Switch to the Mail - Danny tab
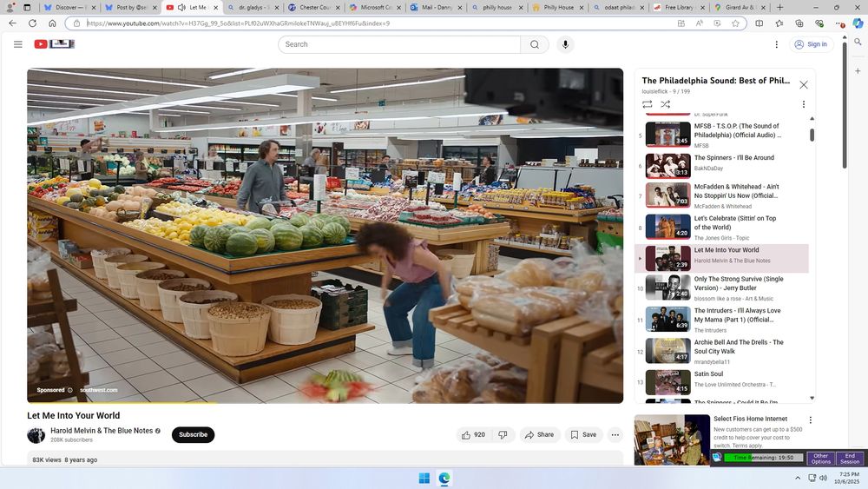Screen dimensions: 868x489 coord(437,7)
